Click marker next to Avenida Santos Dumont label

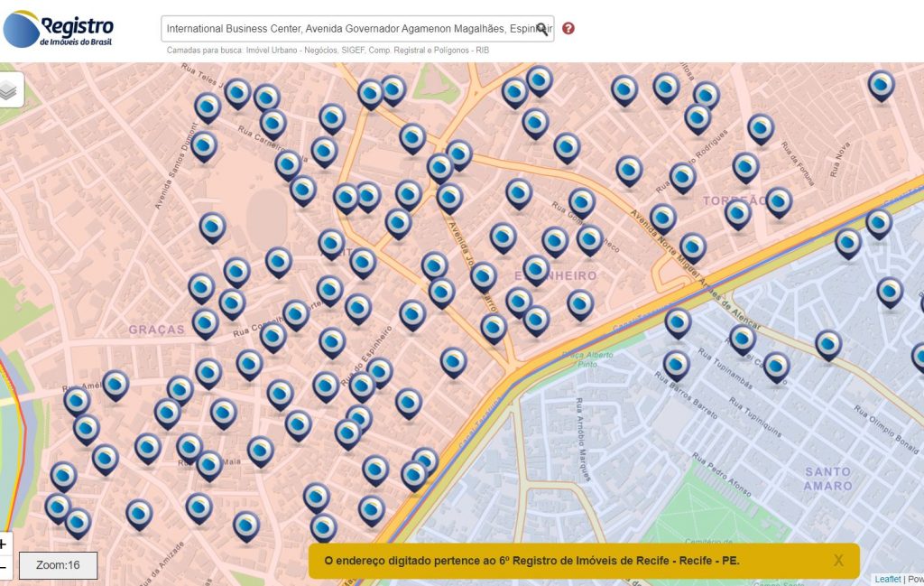[204, 145]
